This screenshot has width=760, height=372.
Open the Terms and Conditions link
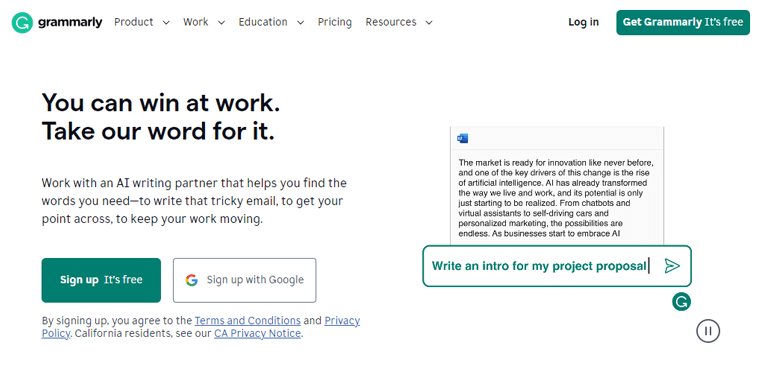pos(247,321)
